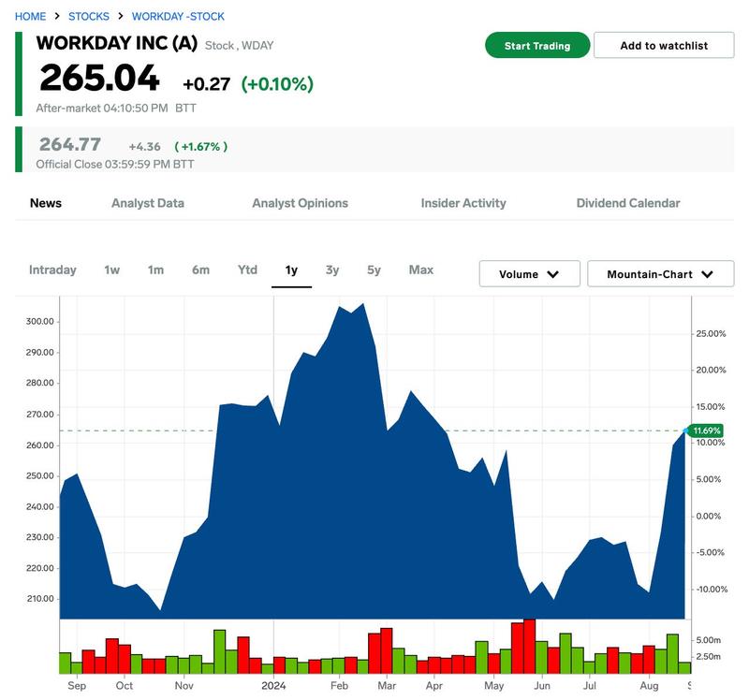Open the STOCKS breadcrumb link
The height and width of the screenshot is (700, 749).
click(89, 16)
